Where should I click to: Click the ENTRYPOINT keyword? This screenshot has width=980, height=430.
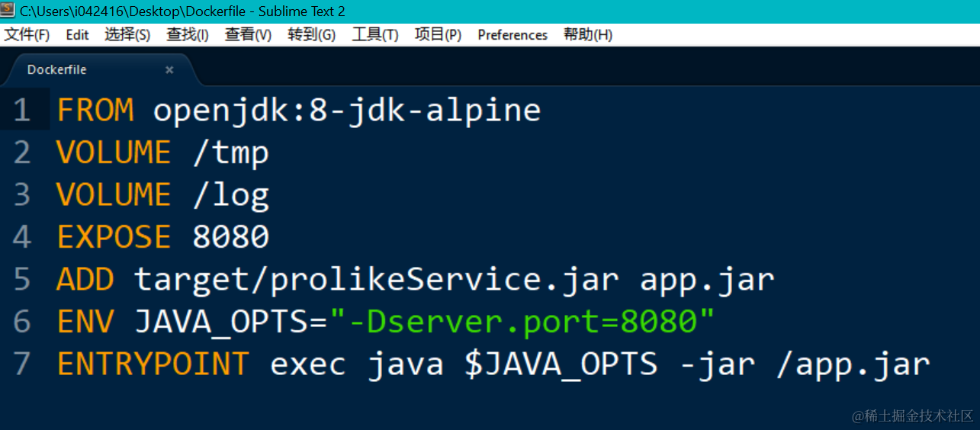click(x=153, y=364)
